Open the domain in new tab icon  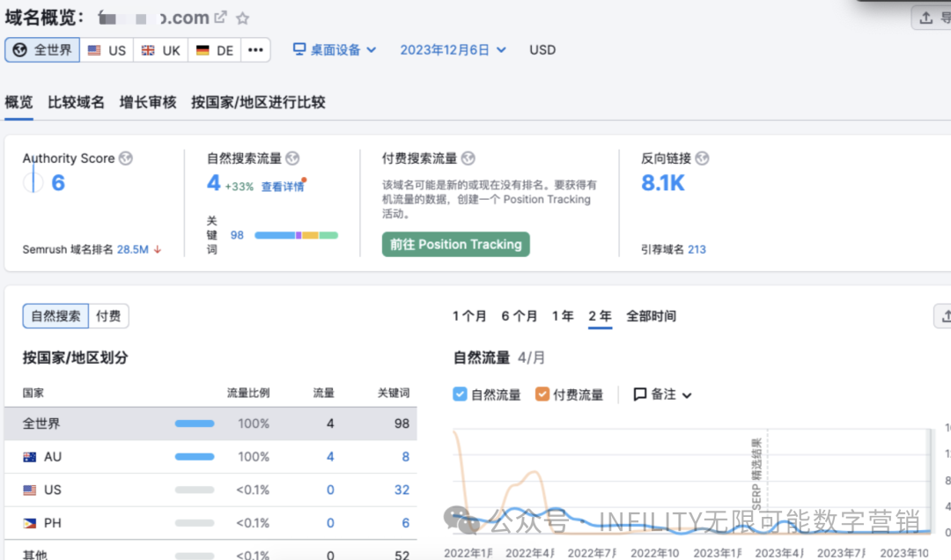220,18
